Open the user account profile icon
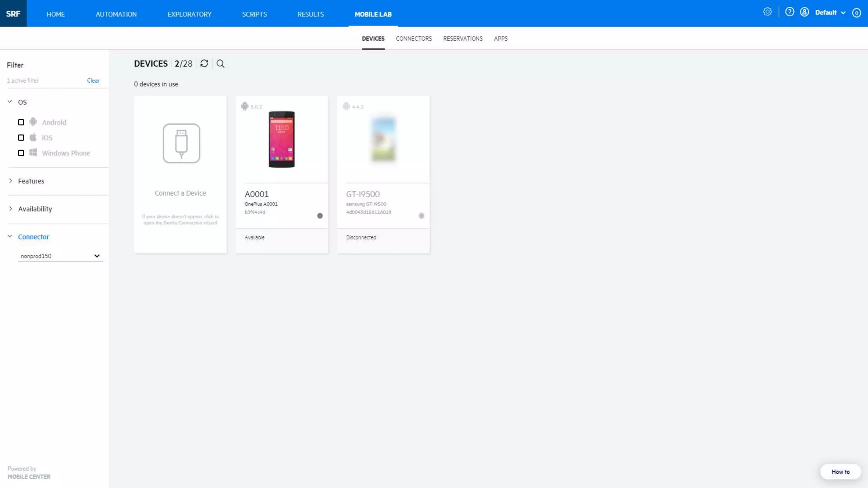The height and width of the screenshot is (488, 868). point(804,12)
